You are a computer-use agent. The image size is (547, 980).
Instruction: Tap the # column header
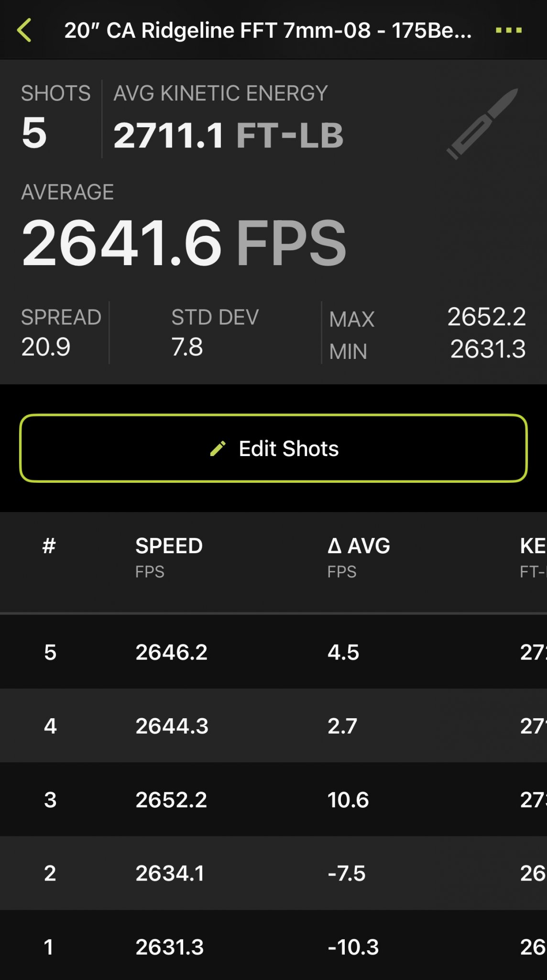coord(49,546)
